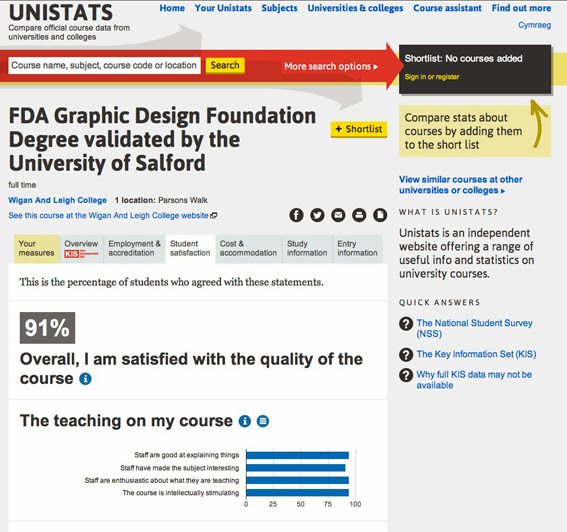Go to Home in top navigation
This screenshot has width=567, height=532.
tap(172, 8)
